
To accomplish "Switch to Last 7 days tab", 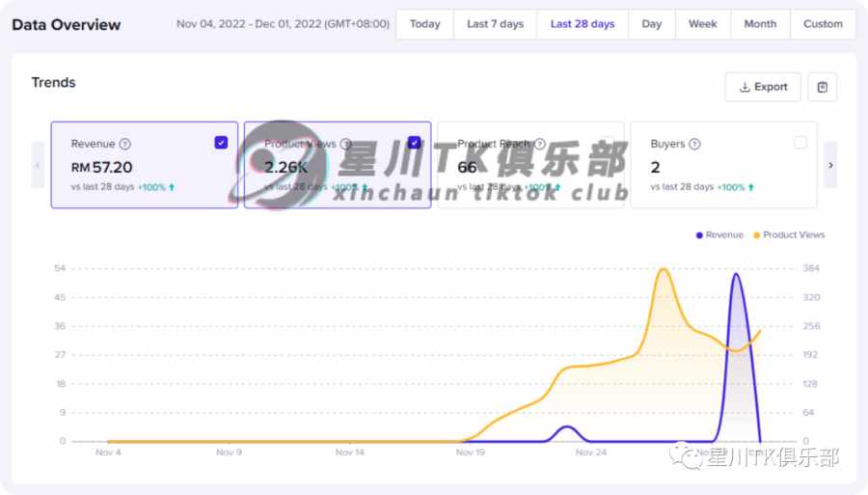I will 495,24.
